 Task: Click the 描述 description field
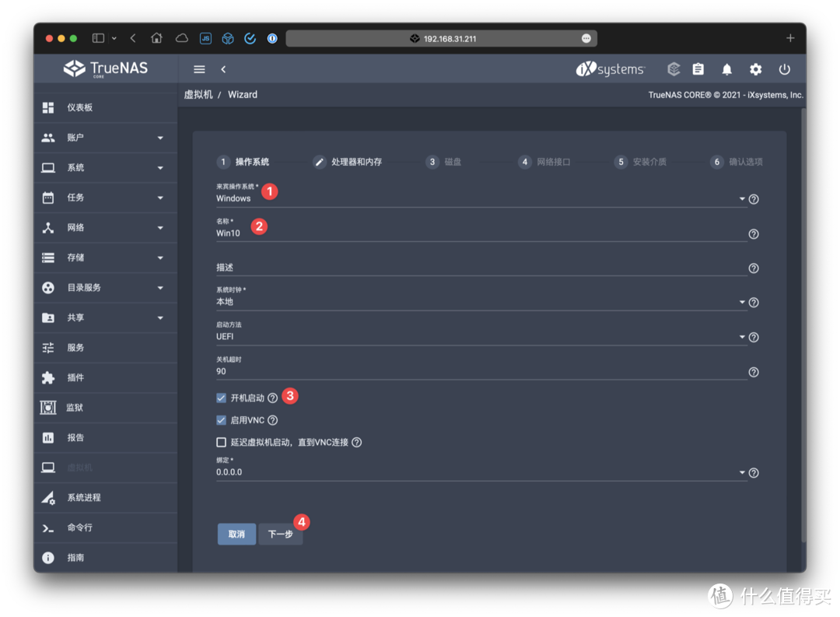481,268
